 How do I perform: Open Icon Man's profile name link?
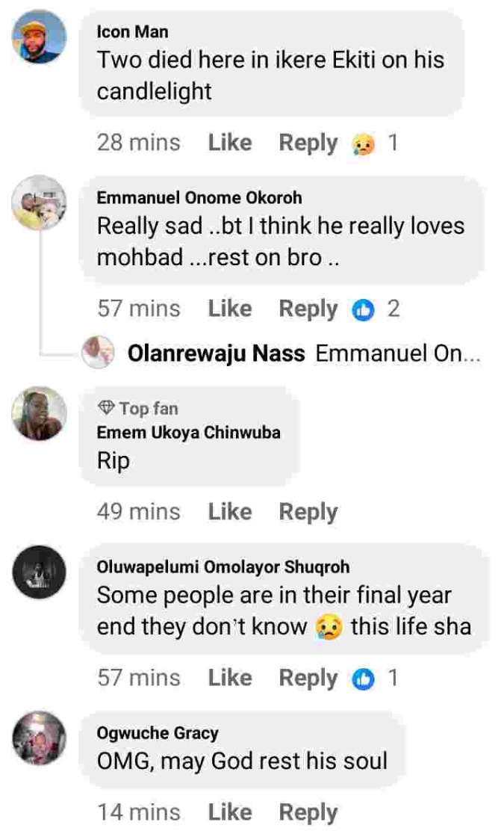[x=133, y=31]
